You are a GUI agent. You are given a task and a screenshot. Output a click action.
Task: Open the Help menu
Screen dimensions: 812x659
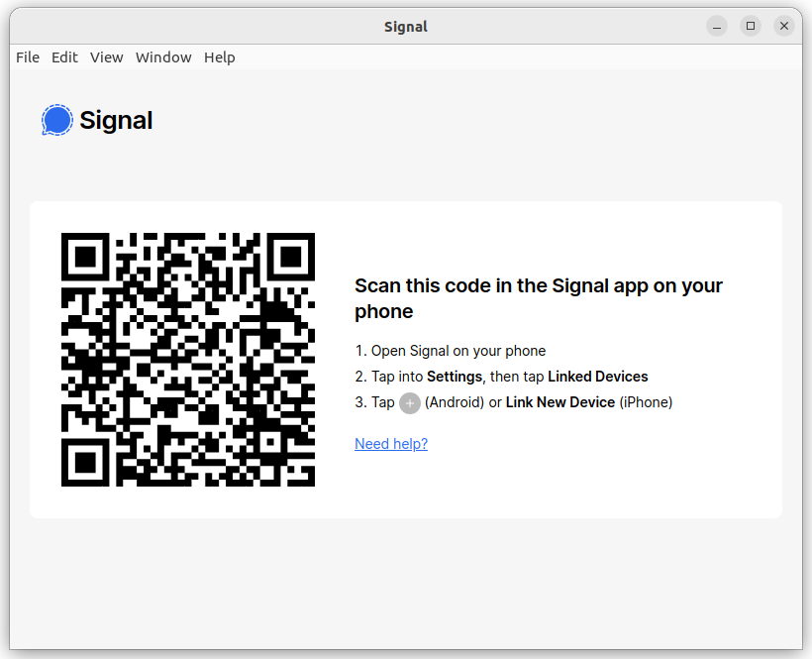tap(219, 57)
